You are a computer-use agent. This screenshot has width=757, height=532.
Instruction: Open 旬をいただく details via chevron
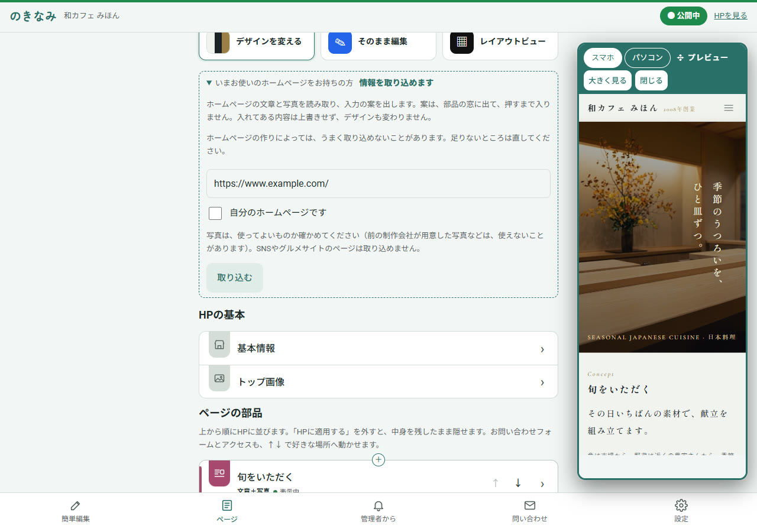point(542,484)
